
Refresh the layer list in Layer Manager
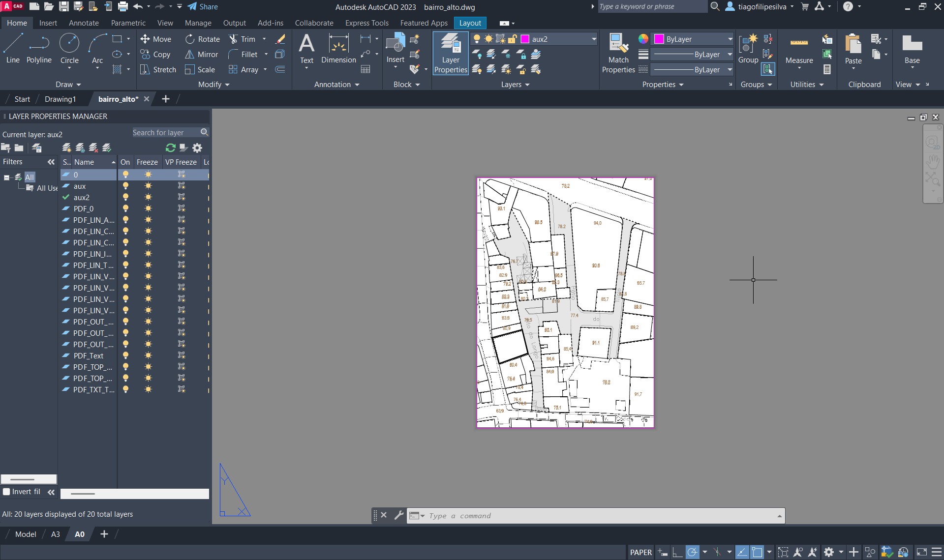point(171,148)
